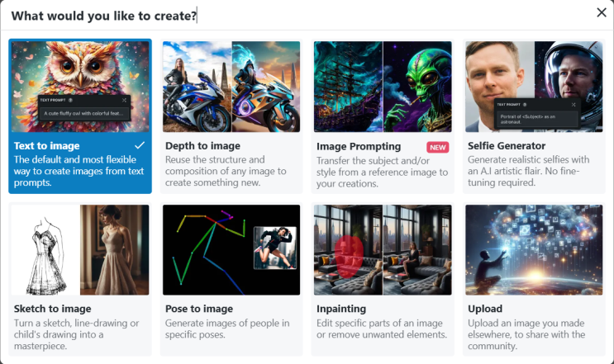This screenshot has width=614, height=364.
Task: Choose the Pose to image title
Action: (199, 309)
